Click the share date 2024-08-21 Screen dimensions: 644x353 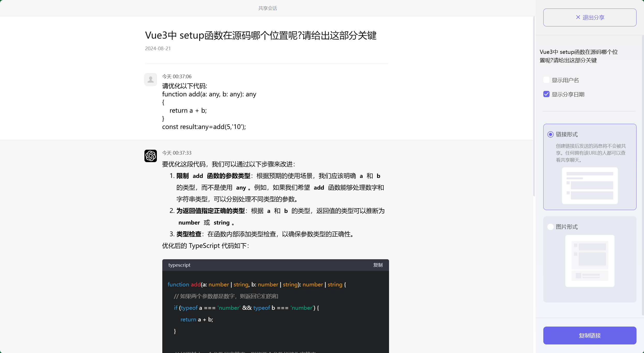coord(158,48)
